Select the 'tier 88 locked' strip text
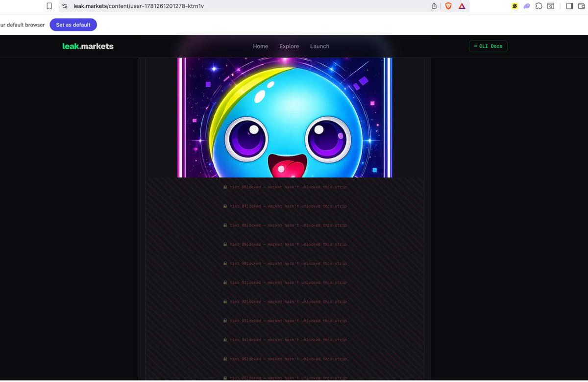The width and height of the screenshot is (588, 382). pyautogui.click(x=288, y=225)
